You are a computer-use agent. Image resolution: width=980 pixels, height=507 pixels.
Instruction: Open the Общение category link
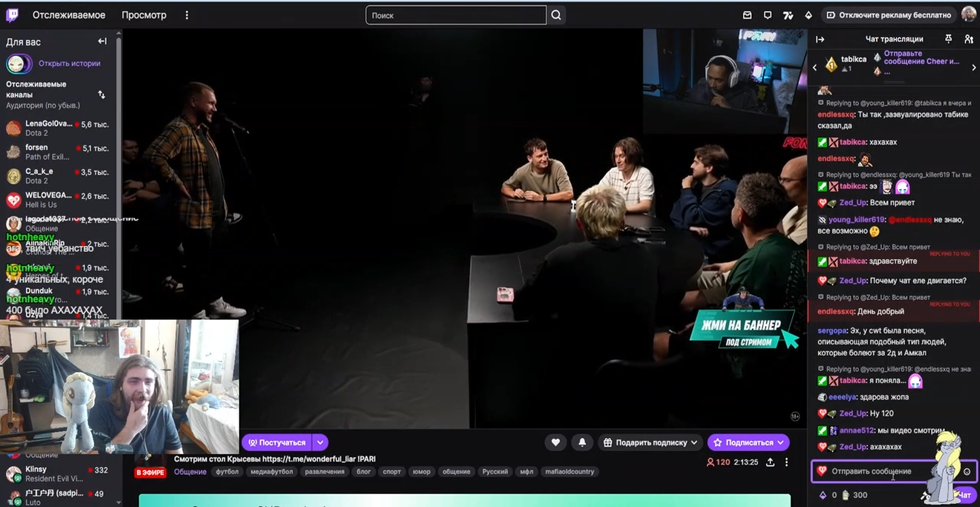(x=190, y=472)
